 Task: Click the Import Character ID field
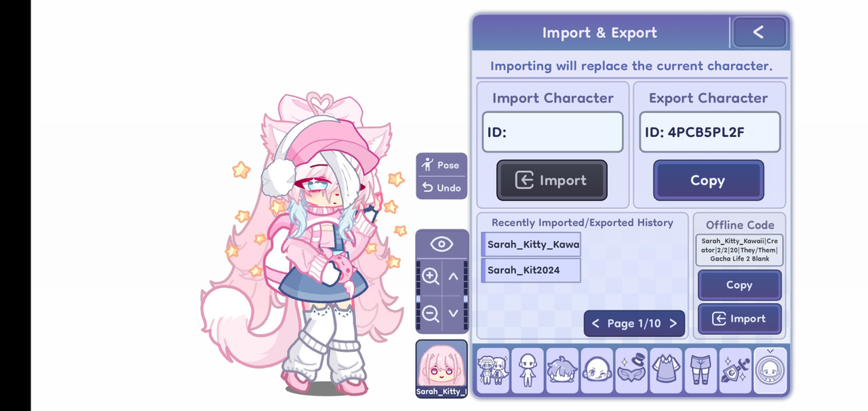click(x=553, y=132)
